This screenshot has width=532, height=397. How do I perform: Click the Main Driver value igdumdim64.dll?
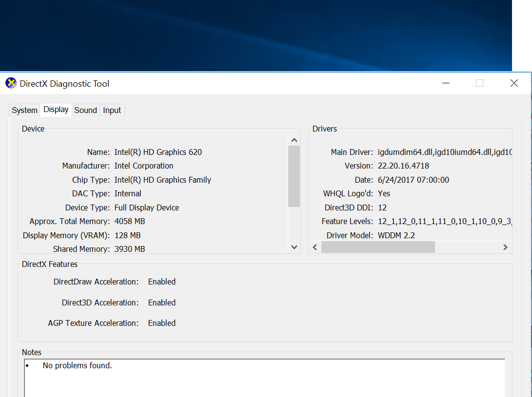445,152
